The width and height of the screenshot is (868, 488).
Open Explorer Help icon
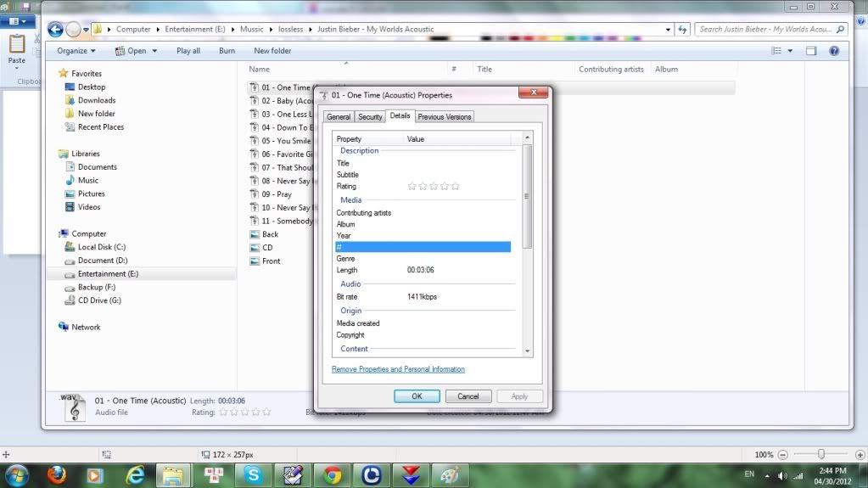click(834, 51)
